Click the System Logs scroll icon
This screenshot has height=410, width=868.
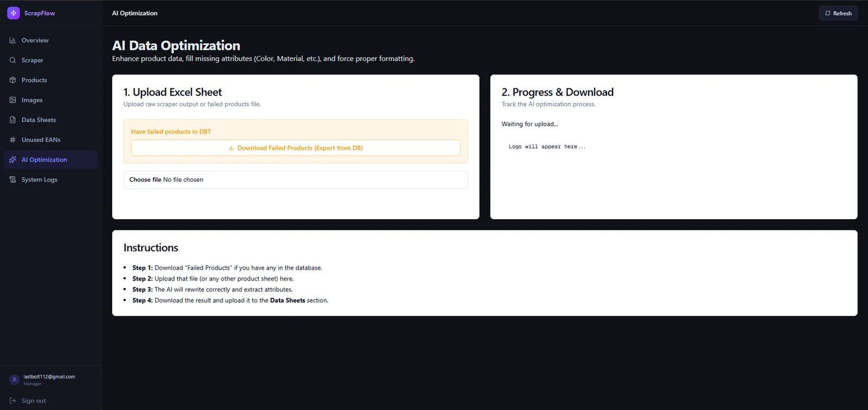coord(12,180)
